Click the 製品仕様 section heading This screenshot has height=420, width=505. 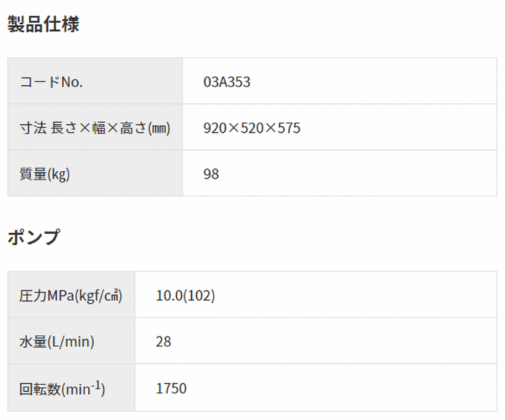coord(43,25)
